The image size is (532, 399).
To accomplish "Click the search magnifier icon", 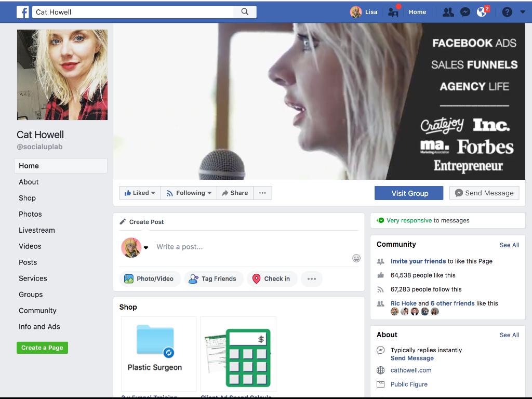I will coord(245,12).
